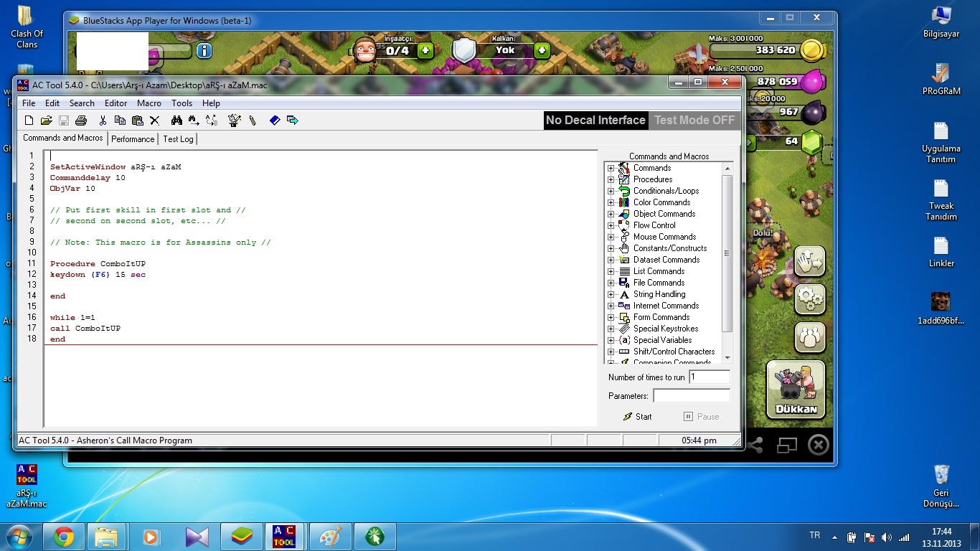Screen dimensions: 980x551
Task: Click the pencil icon in AC Tool toolbar
Action: (x=253, y=121)
